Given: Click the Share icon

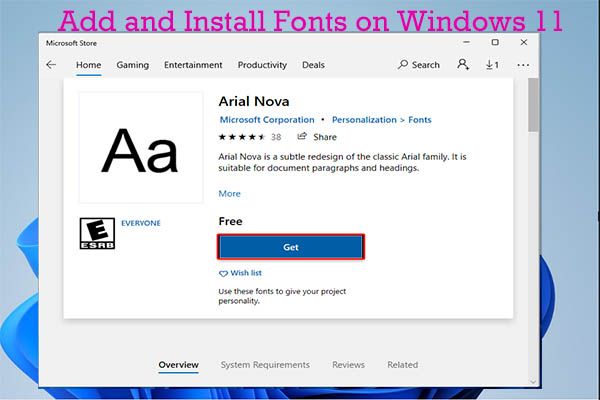Looking at the screenshot, I should pos(302,136).
